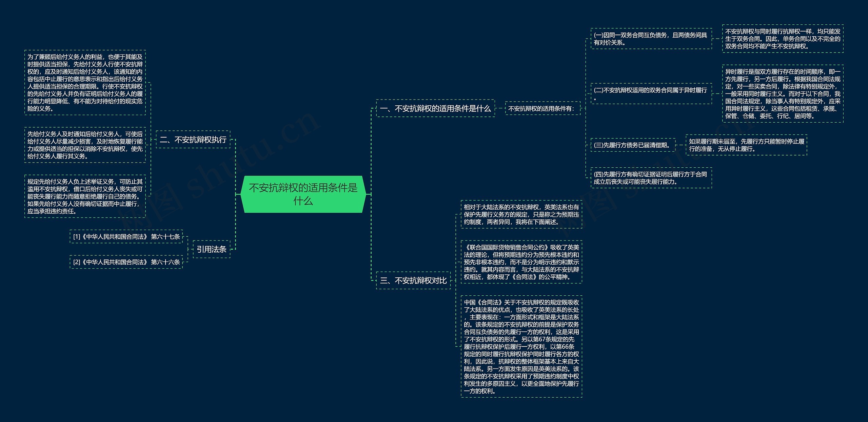Select note 相对于大陆法系的不安抗辩权
The image size is (868, 422).
pyautogui.click(x=521, y=214)
